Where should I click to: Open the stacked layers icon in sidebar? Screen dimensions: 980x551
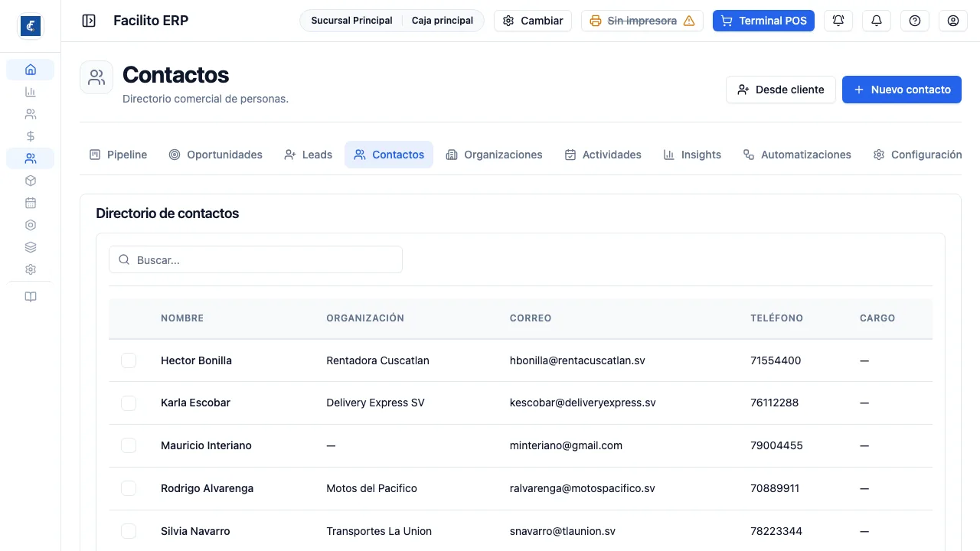click(x=31, y=247)
